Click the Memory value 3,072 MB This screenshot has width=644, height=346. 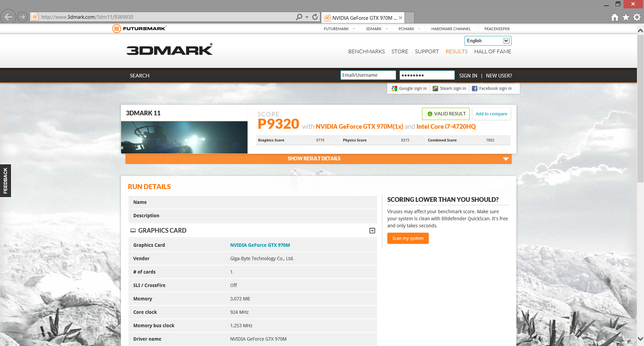(240, 299)
